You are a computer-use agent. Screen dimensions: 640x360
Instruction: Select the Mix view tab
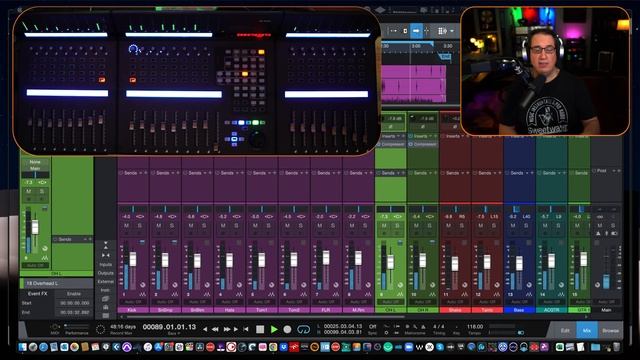[x=587, y=330]
